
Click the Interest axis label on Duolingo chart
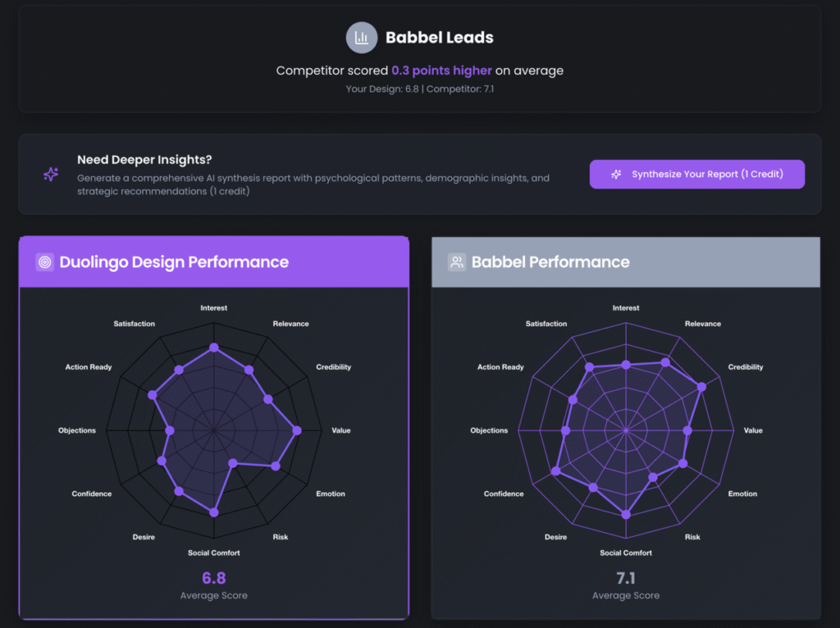tap(214, 308)
